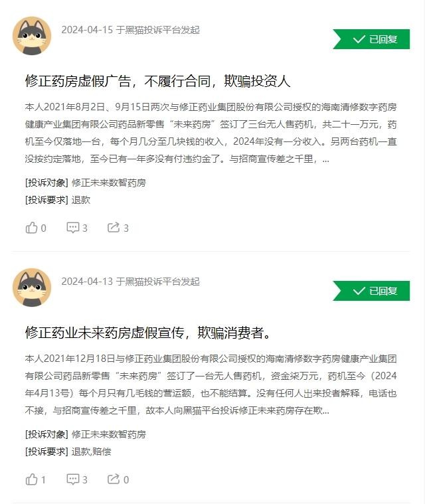This screenshot has width=425, height=504.
Task: Click 退款,赔偿 requirement in second complaint
Action: pyautogui.click(x=91, y=452)
